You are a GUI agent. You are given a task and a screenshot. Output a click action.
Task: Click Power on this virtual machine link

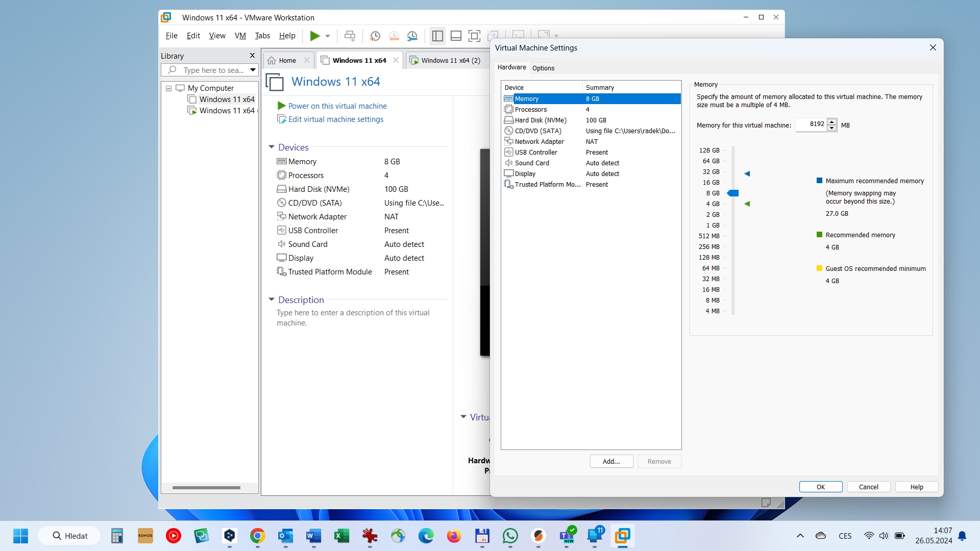pos(337,106)
